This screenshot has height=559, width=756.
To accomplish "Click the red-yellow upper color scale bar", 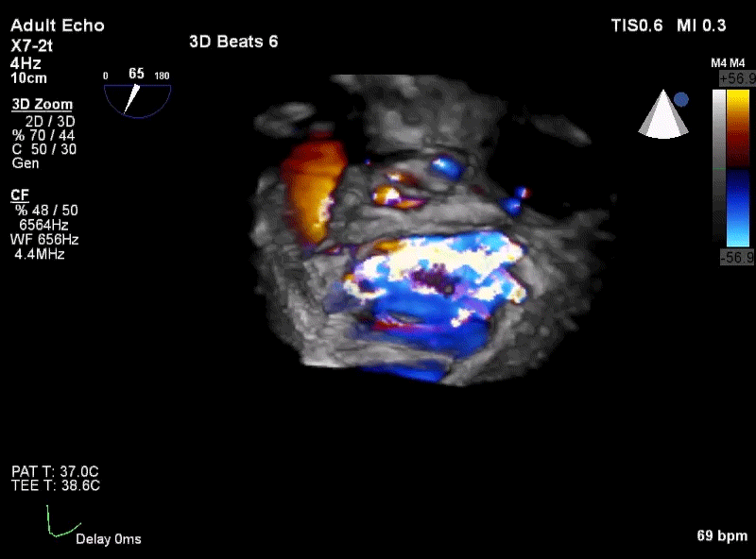I will click(x=738, y=128).
